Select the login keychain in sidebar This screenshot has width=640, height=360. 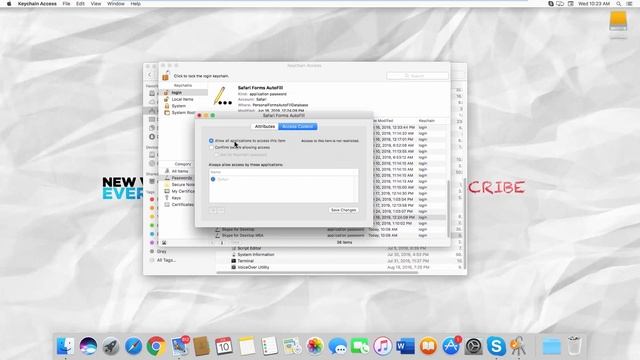(184, 93)
